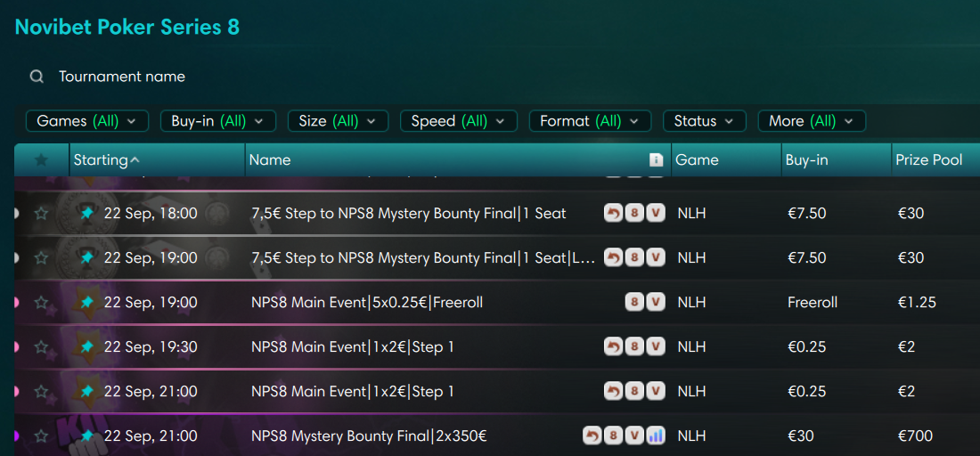The image size is (980, 456).
Task: Click re-entry icon on 18:00 Step tournament
Action: [x=613, y=213]
